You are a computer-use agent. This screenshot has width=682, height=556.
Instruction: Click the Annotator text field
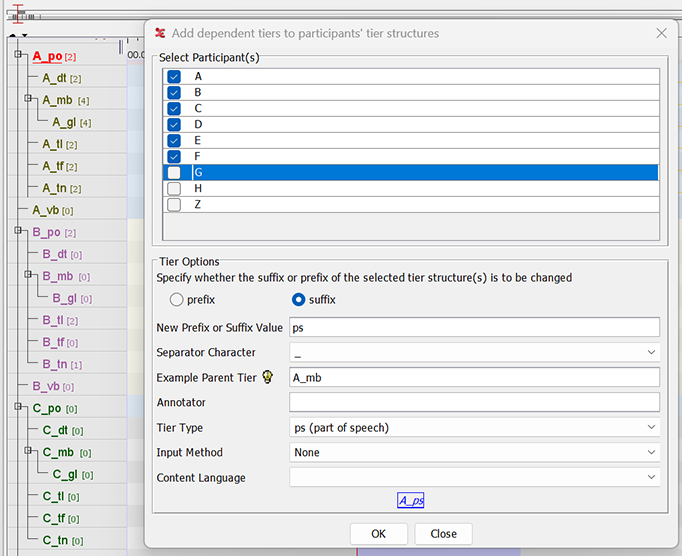(x=474, y=402)
